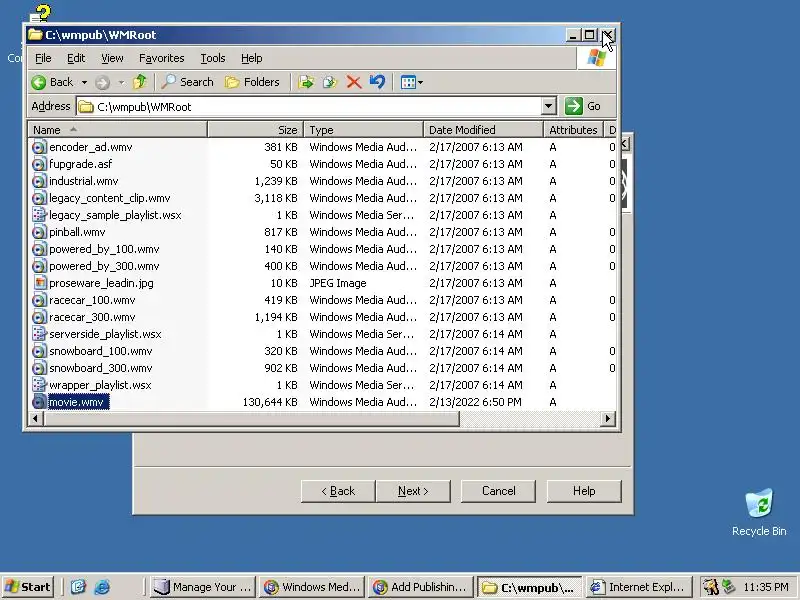Image resolution: width=800 pixels, height=600 pixels.
Task: Select the legacy_sample_playlist.wsx file icon
Action: point(39,215)
